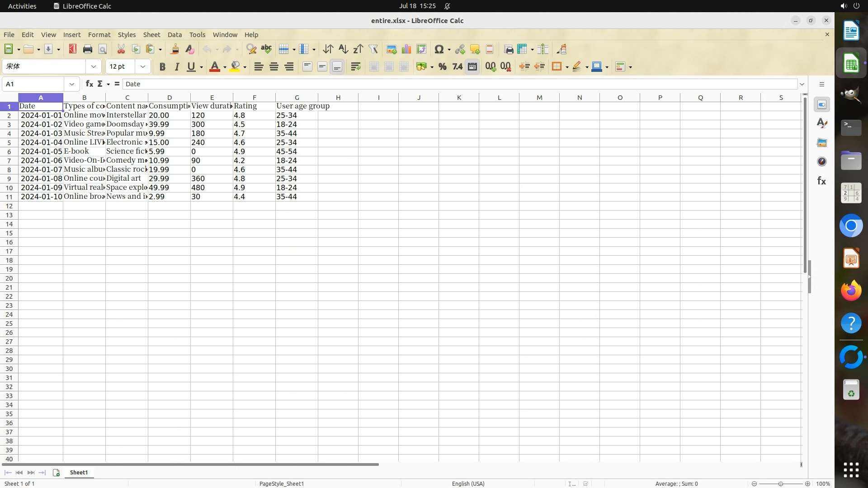The image size is (868, 488).
Task: Click the formula input line
Action: [x=452, y=84]
